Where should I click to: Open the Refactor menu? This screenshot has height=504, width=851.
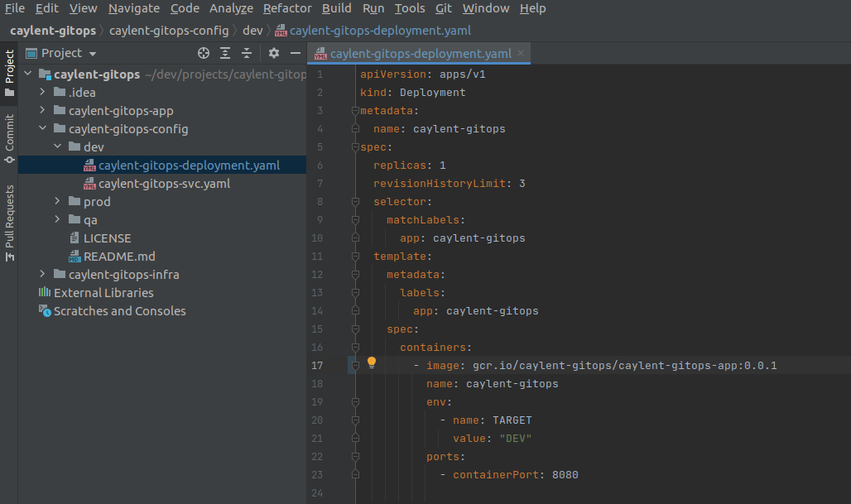pyautogui.click(x=287, y=8)
